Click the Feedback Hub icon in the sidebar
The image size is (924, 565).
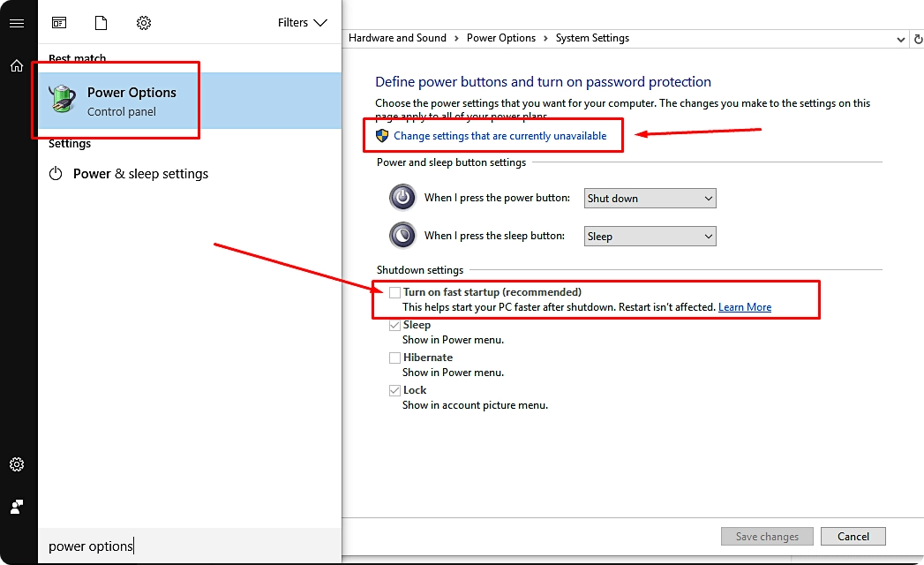coord(17,507)
